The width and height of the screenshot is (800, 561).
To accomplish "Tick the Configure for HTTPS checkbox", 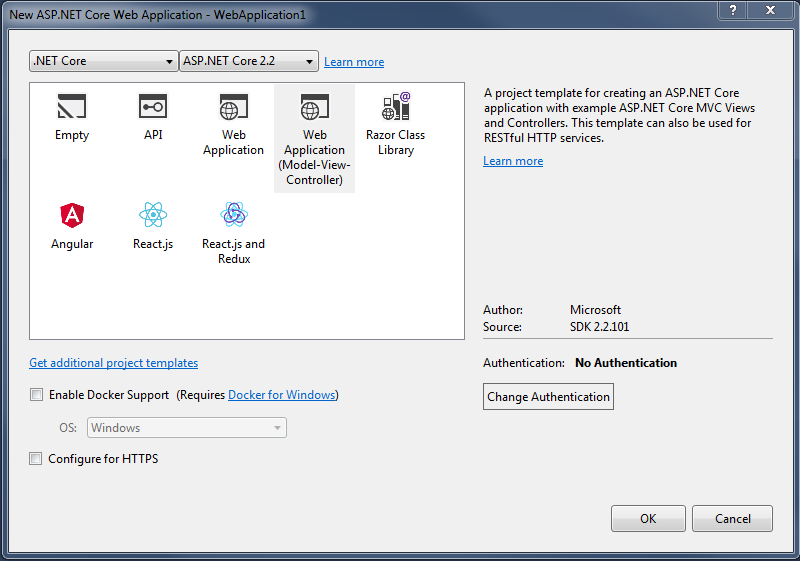I will pos(36,458).
